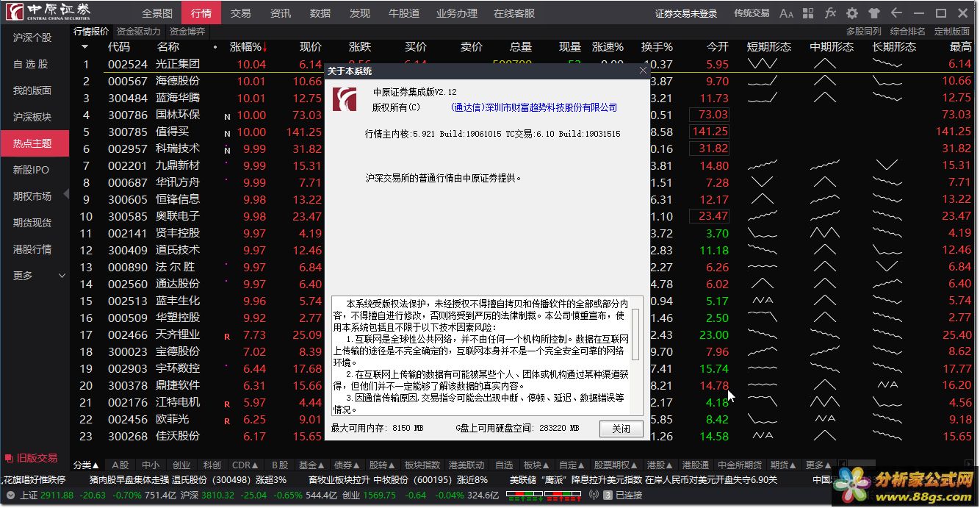Open the 全景图 top menu

(x=157, y=13)
